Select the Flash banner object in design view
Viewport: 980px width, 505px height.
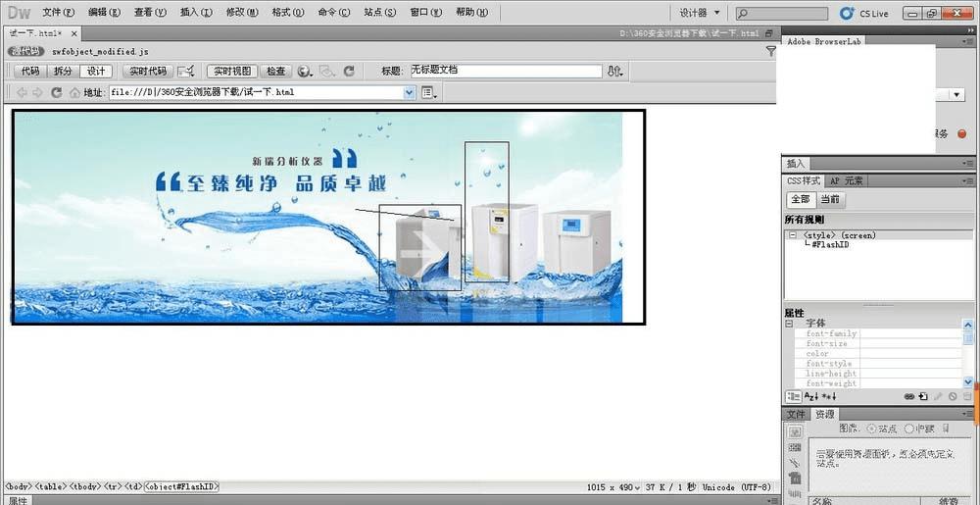point(328,217)
